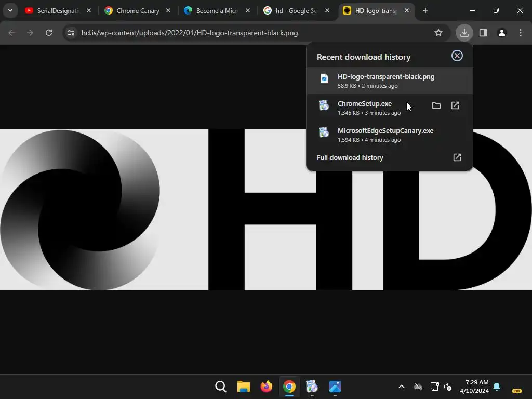Click the muted volume tray icon

pyautogui.click(x=448, y=387)
